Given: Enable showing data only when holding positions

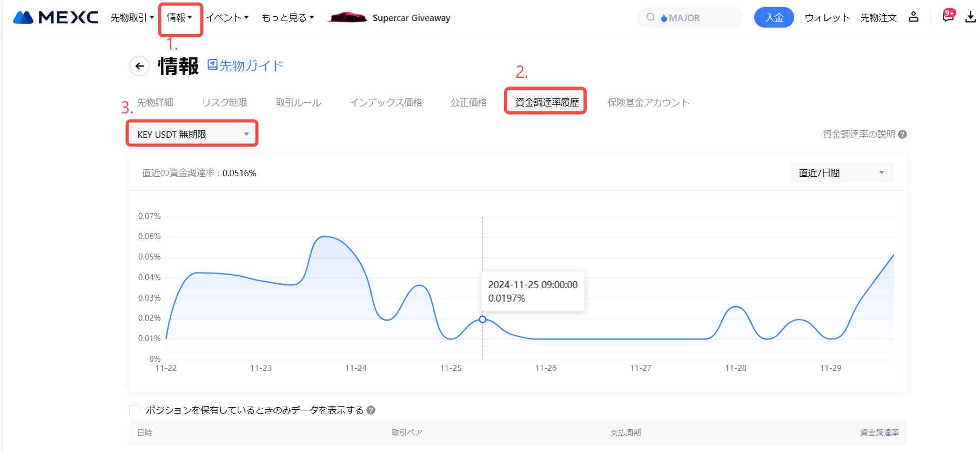Looking at the screenshot, I should (x=135, y=410).
